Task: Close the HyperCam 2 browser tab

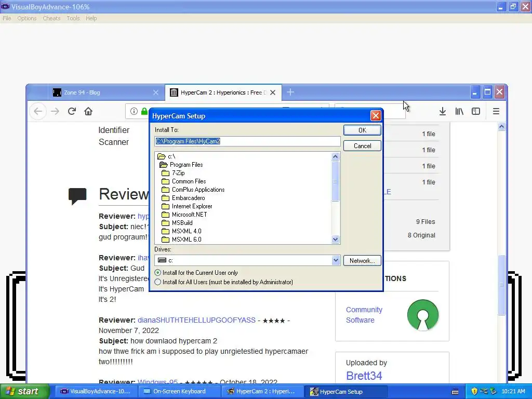Action: coord(273,92)
